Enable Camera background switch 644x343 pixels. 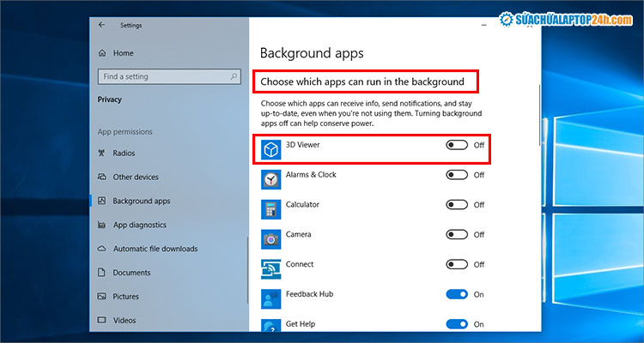(457, 235)
